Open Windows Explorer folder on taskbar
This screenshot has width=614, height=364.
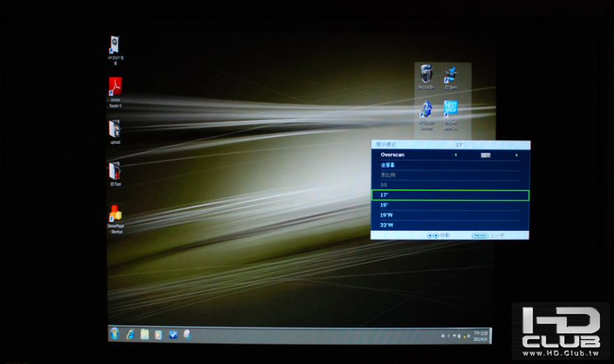coord(144,334)
